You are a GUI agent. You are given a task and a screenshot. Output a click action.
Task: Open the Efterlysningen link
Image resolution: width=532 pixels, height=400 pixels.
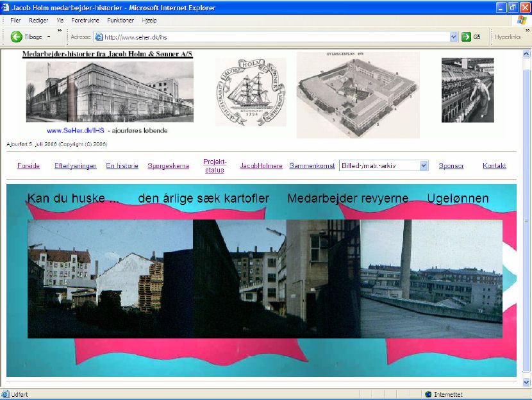point(76,165)
